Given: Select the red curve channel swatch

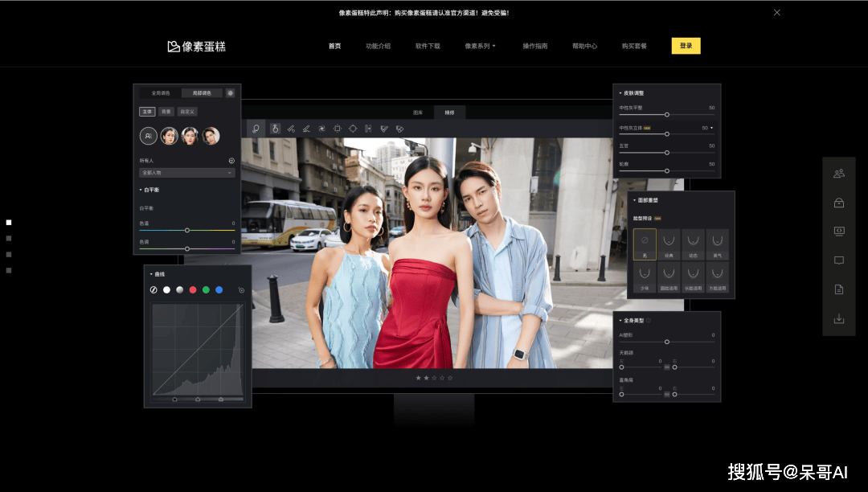Looking at the screenshot, I should [193, 289].
